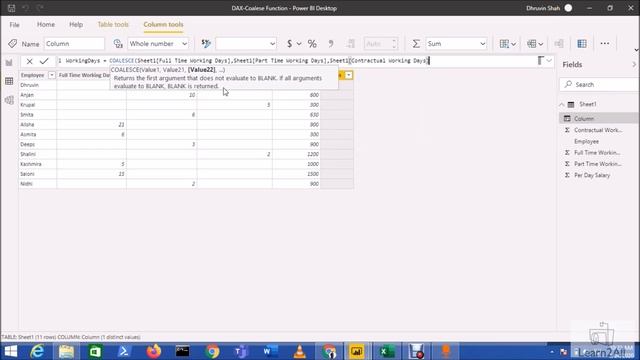This screenshot has width=640, height=360.
Task: Open more ribbon options ellipsis
Action: [605, 43]
